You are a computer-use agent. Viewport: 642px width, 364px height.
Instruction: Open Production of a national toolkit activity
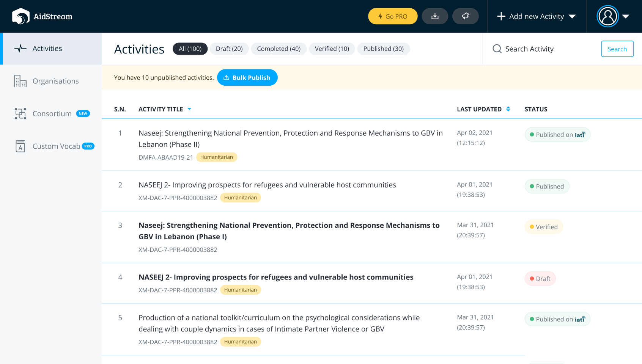tap(279, 323)
